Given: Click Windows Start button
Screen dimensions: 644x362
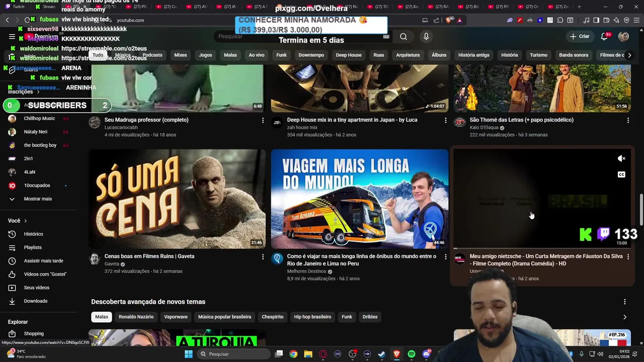Looking at the screenshot, I should coord(189,354).
